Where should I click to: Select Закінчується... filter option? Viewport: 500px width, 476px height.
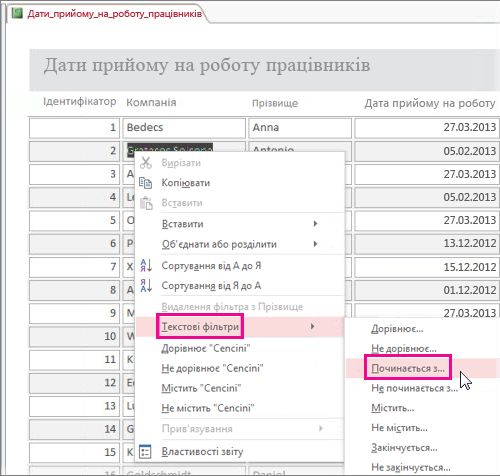404,448
